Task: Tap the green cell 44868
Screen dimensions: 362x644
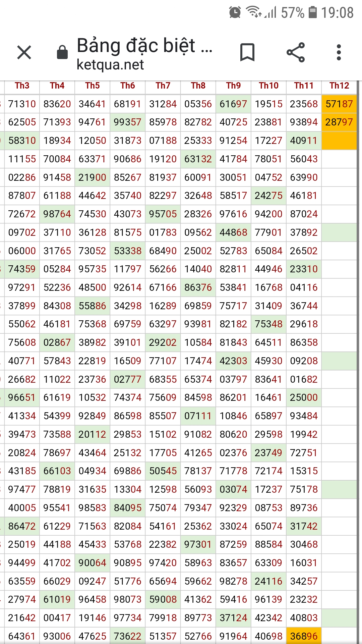Action: click(233, 232)
